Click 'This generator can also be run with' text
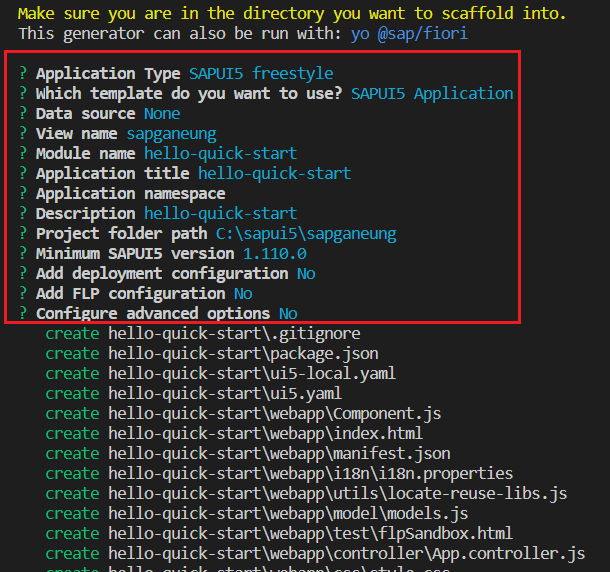Screen dimensions: 610x572 (x=180, y=34)
